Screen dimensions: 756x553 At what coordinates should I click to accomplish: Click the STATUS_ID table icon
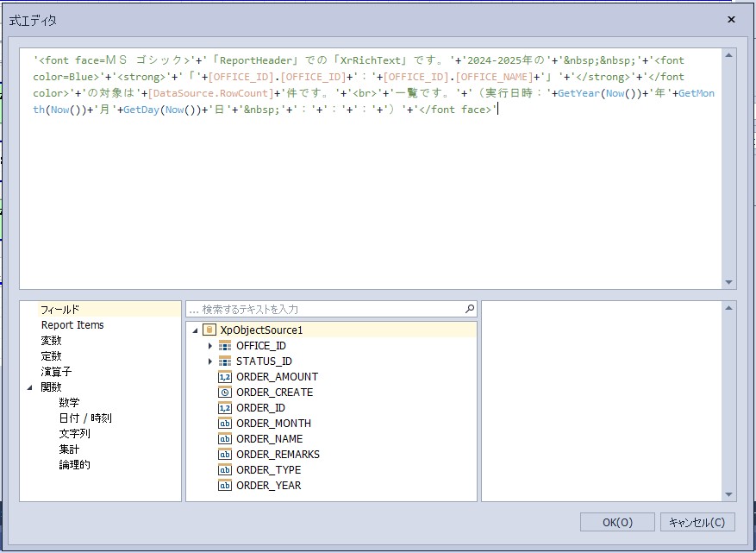coord(225,361)
